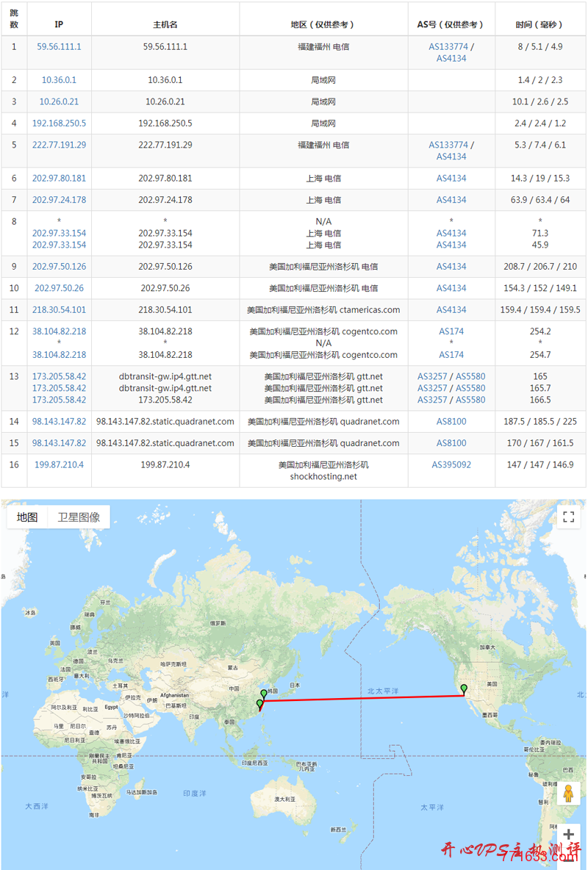
Task: Select the 印度洋 label on the map
Action: pyautogui.click(x=194, y=794)
